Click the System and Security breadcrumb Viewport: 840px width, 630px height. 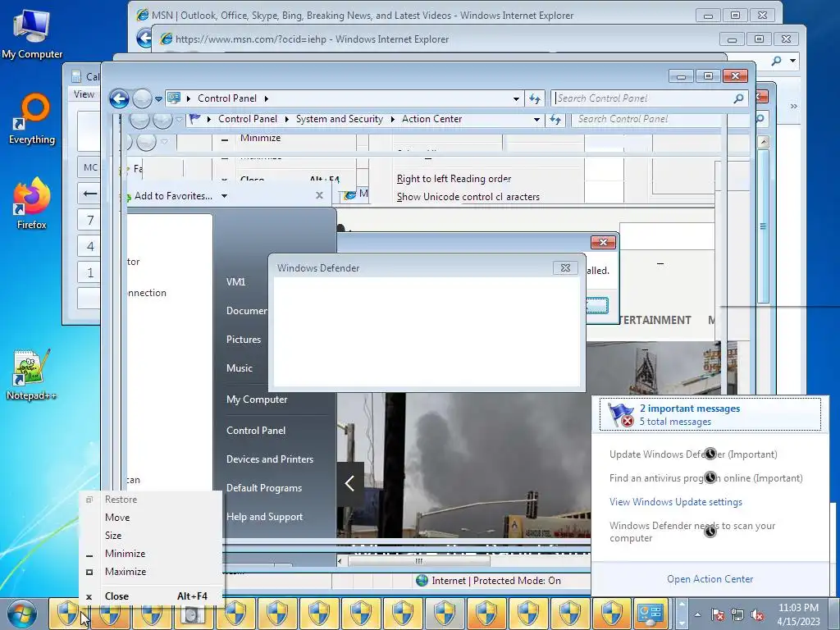pos(340,120)
